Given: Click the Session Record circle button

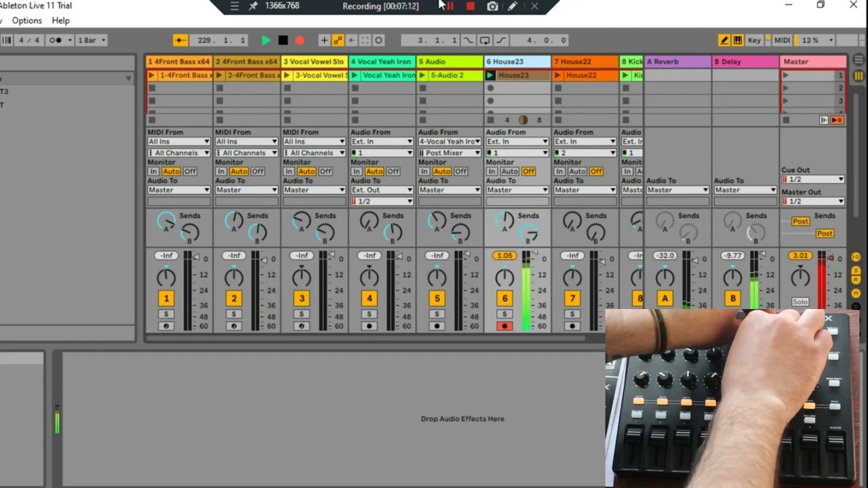Looking at the screenshot, I should [379, 41].
